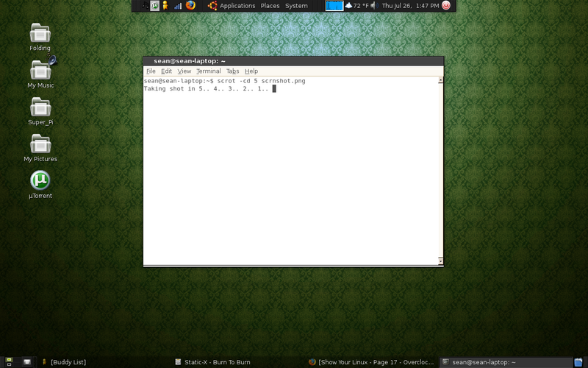Click the 'Taking shot in 5.. 4..' output line
The height and width of the screenshot is (368, 588).
(207, 88)
